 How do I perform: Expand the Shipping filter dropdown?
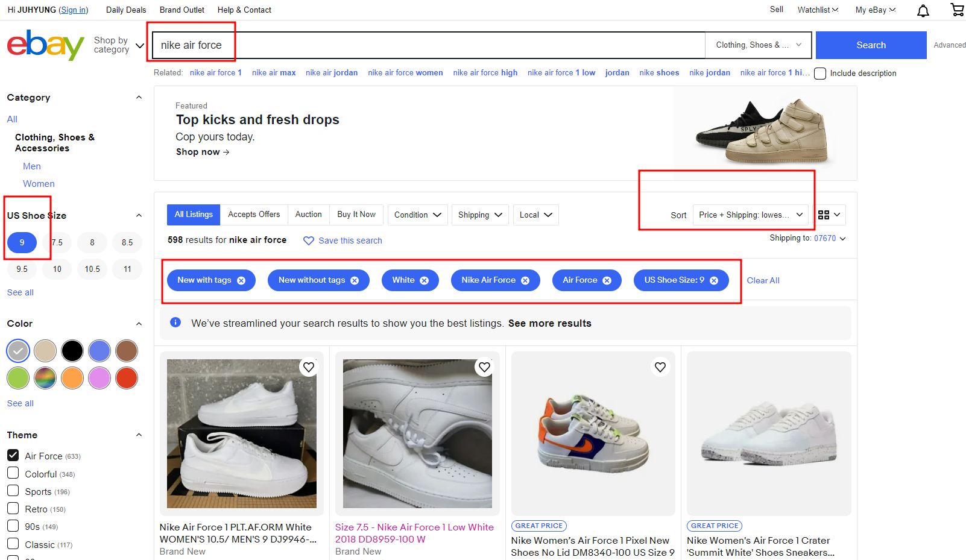click(x=480, y=215)
